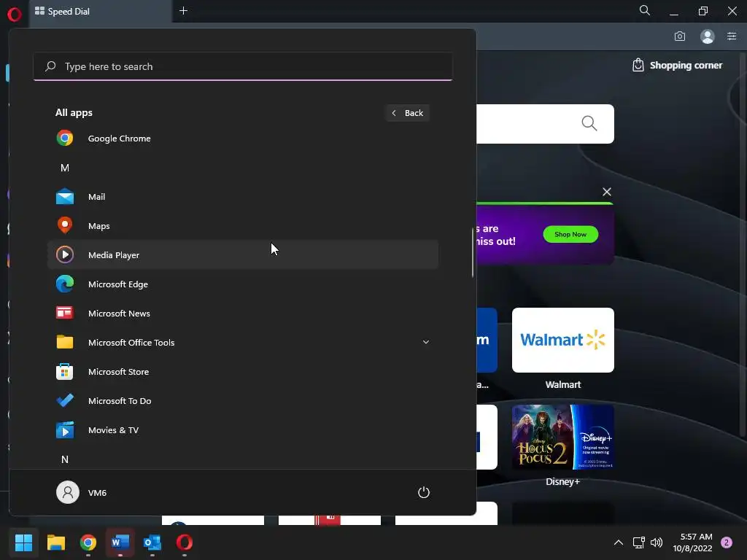The width and height of the screenshot is (747, 560).
Task: Open Microsoft Edge in All apps
Action: coord(242,284)
